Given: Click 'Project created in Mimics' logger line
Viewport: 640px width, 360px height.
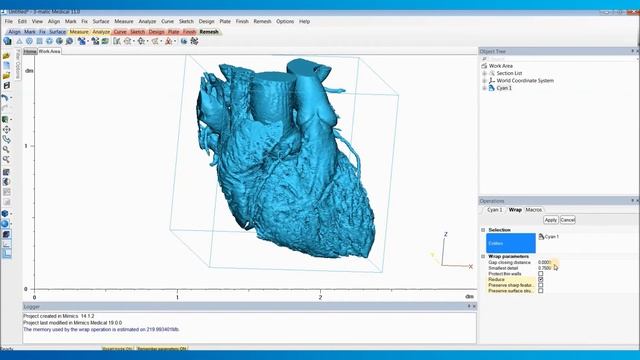Looking at the screenshot, I should pos(59,316).
